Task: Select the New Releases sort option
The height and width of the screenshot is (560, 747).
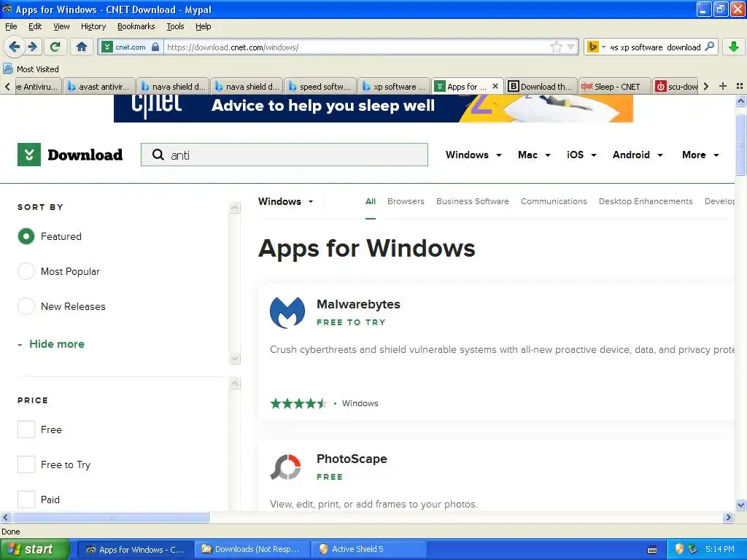Action: click(26, 306)
